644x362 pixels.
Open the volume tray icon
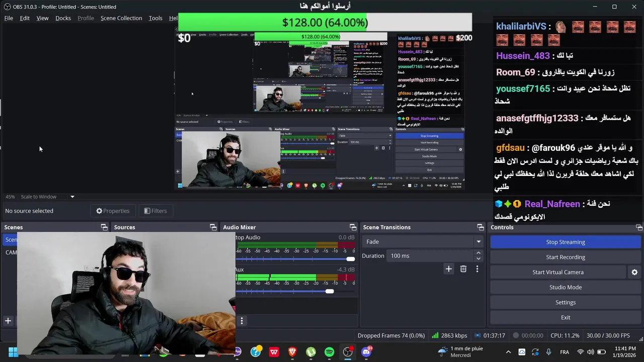(591, 352)
